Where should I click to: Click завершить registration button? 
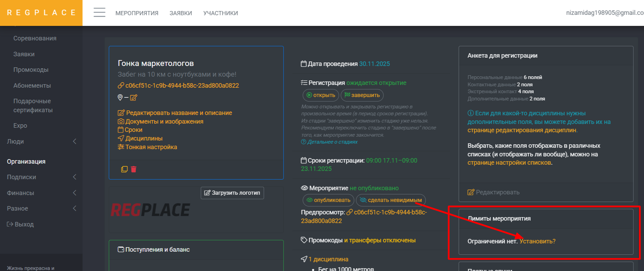point(362,95)
